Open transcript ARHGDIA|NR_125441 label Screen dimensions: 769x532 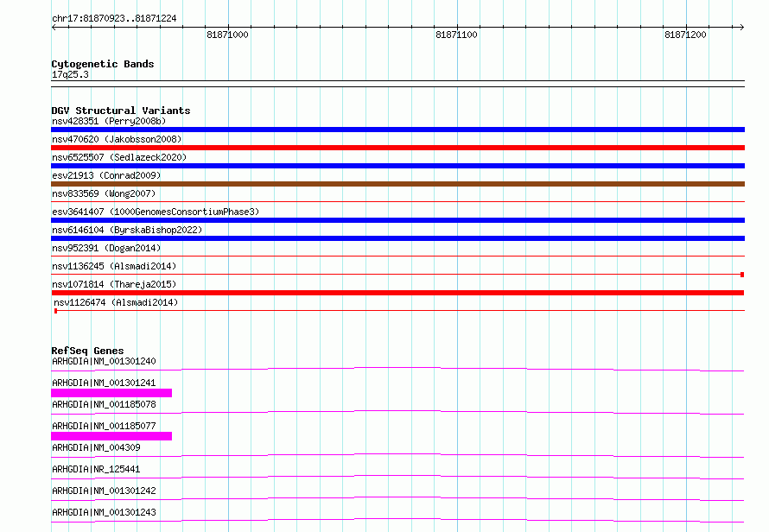coord(96,469)
